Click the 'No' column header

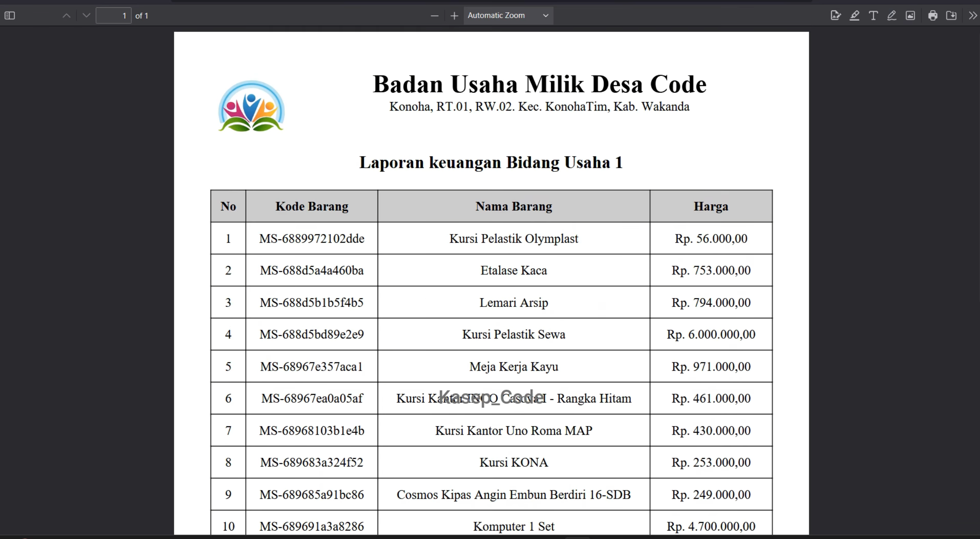click(x=228, y=206)
